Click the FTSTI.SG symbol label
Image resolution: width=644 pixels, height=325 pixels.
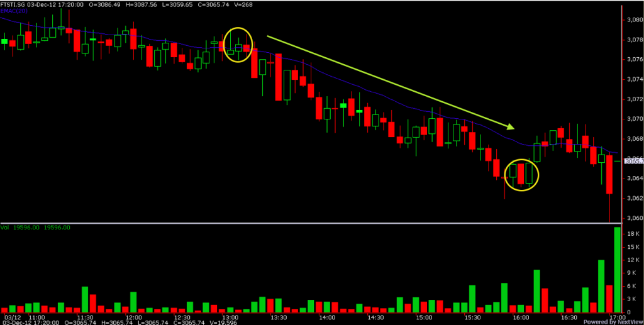point(14,4)
